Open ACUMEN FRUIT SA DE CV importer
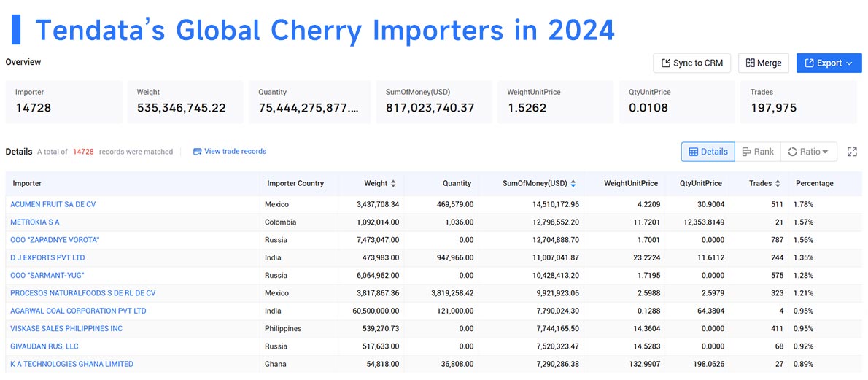This screenshot has width=868, height=380. (53, 204)
